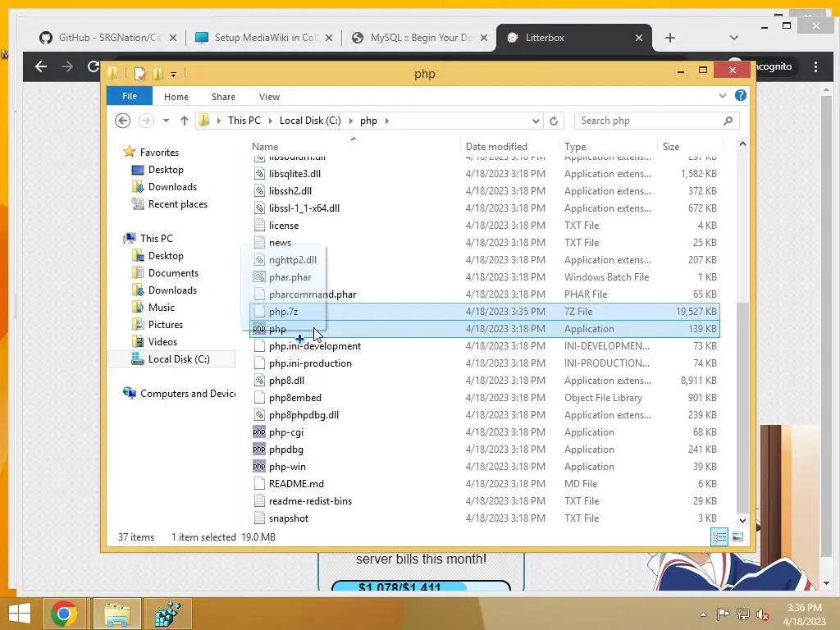Open the View ribbon tab
This screenshot has height=630, width=840.
pyautogui.click(x=269, y=97)
